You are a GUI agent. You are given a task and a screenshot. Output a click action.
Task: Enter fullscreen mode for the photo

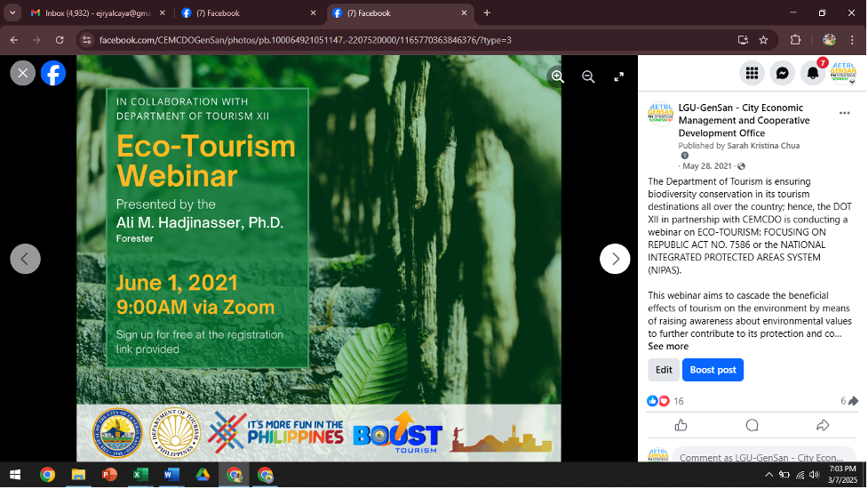(x=619, y=77)
